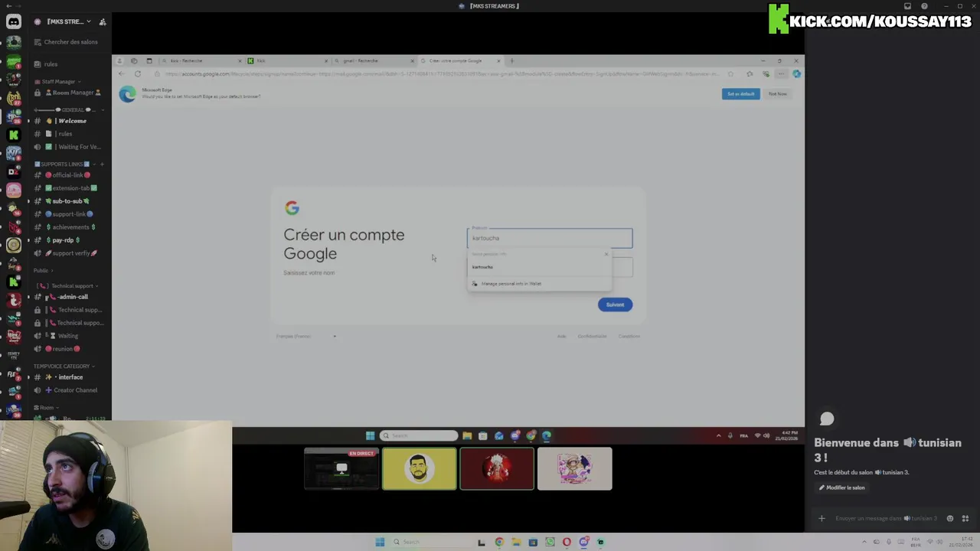
Task: Open 'Chercher des salons' channel browser
Action: pos(70,42)
